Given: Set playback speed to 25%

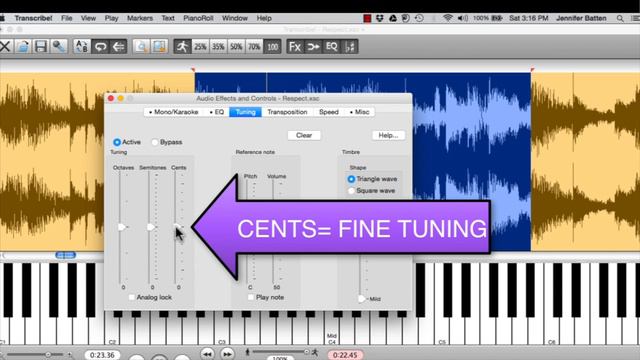Looking at the screenshot, I should pos(200,47).
